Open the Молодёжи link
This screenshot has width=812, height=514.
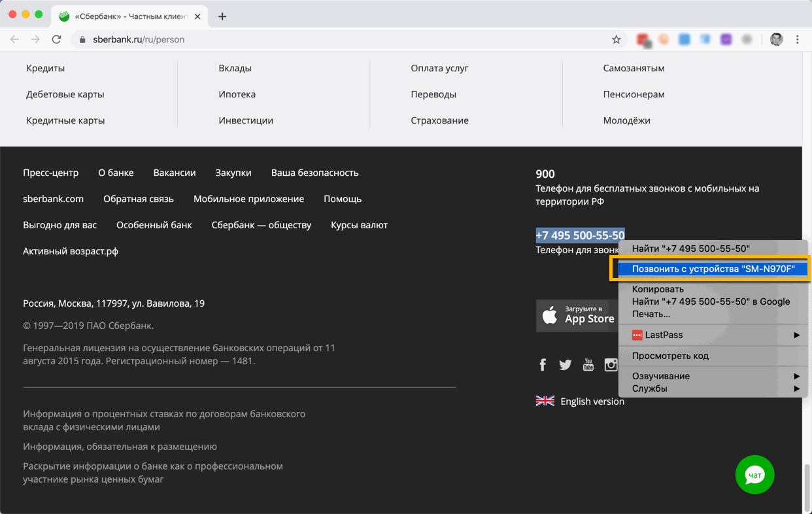coord(626,120)
